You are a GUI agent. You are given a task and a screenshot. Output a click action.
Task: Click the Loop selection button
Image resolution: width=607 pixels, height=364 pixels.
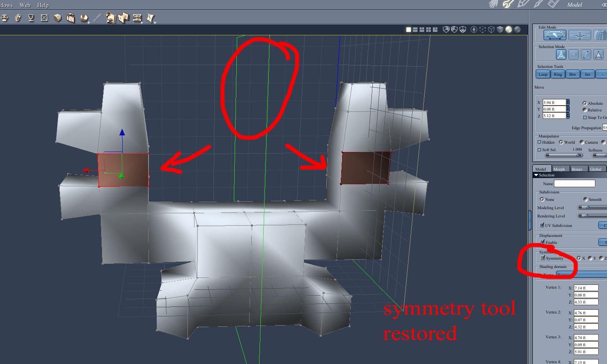pos(543,74)
